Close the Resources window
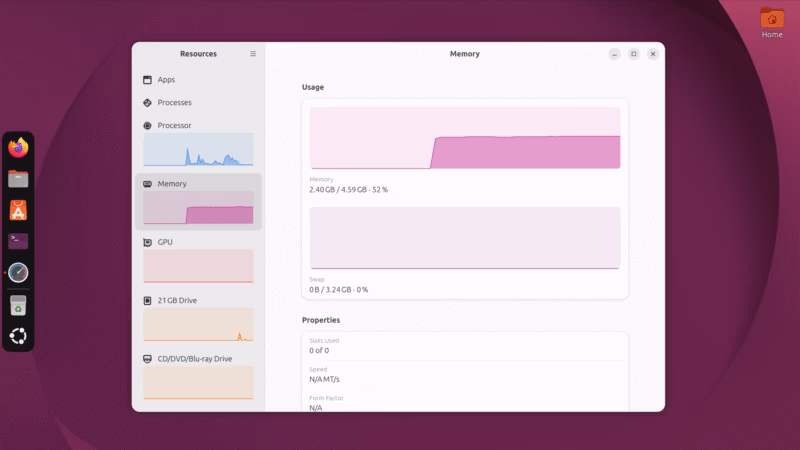The height and width of the screenshot is (450, 800). point(653,54)
